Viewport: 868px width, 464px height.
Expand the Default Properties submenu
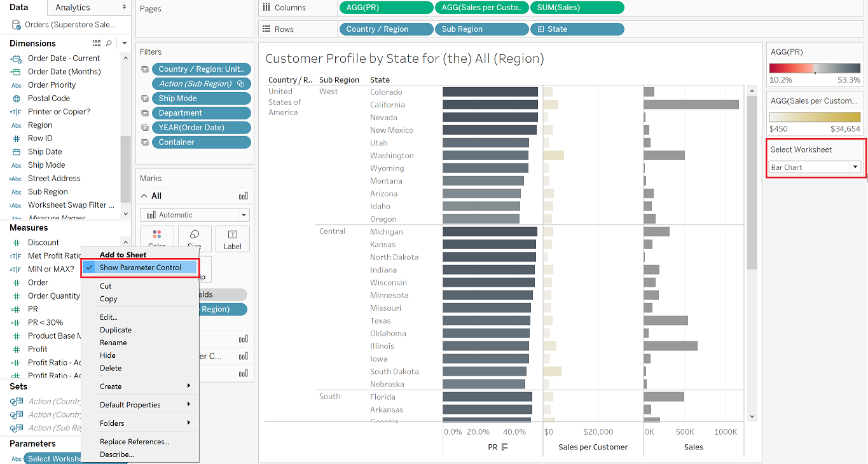point(144,405)
